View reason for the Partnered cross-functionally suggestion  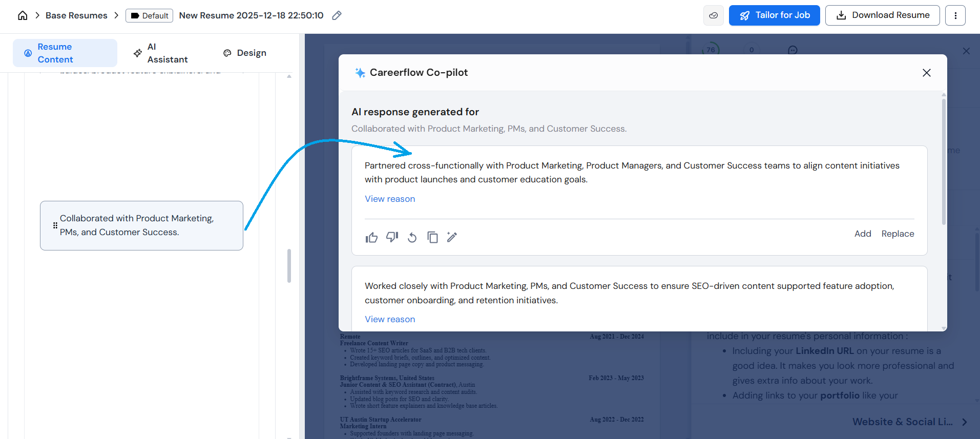[x=390, y=199]
